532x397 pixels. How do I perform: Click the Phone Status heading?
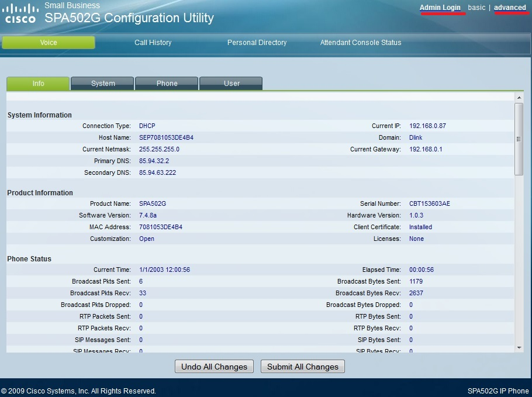[x=29, y=259]
